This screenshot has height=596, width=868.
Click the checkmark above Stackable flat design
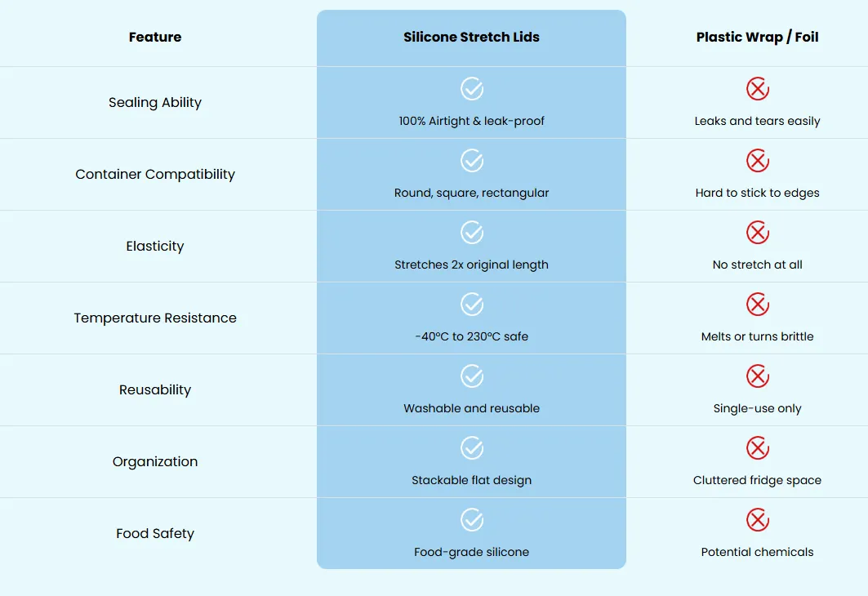472,448
